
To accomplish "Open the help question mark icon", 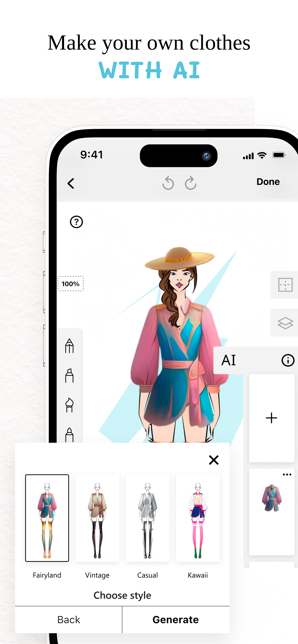I will (x=76, y=222).
